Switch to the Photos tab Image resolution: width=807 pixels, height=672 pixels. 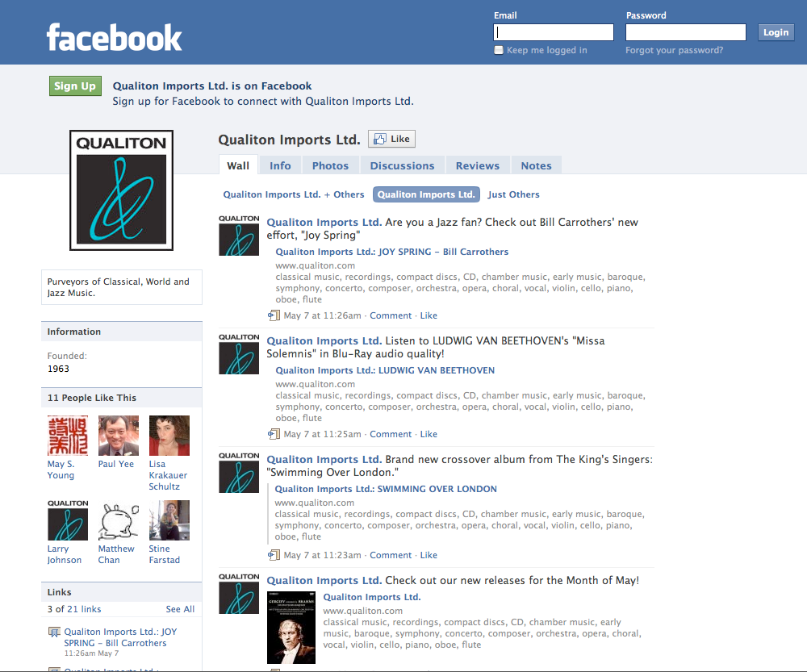pyautogui.click(x=330, y=165)
